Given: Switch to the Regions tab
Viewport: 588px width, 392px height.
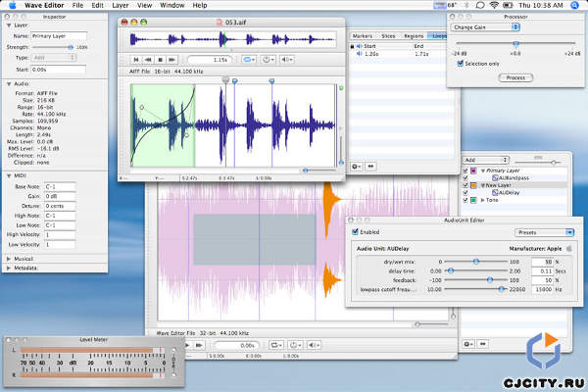Looking at the screenshot, I should pos(414,36).
